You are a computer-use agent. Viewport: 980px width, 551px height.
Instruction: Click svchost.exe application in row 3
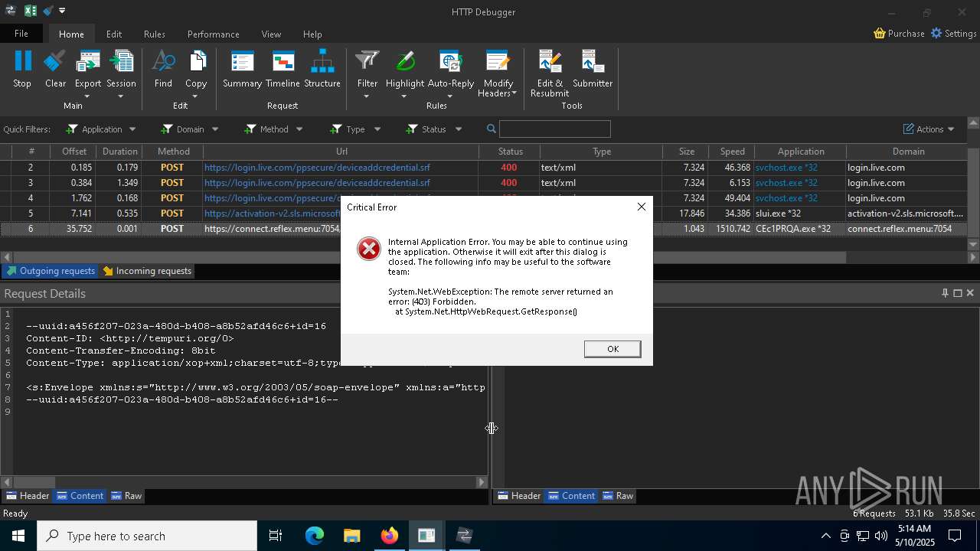pyautogui.click(x=786, y=183)
